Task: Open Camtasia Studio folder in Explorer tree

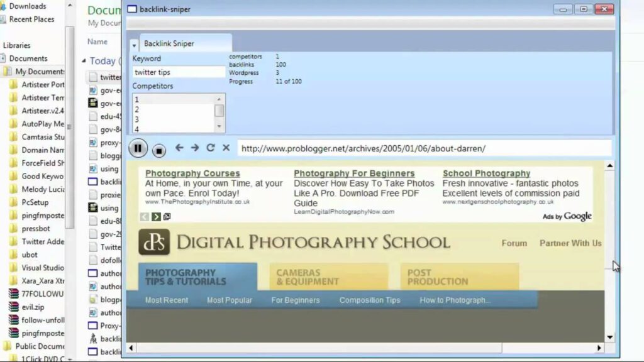Action: click(x=43, y=136)
